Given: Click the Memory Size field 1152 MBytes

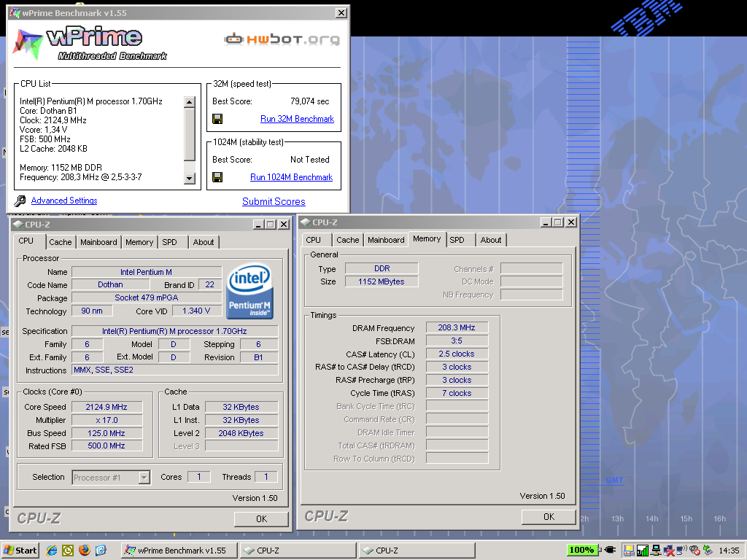Looking at the screenshot, I should pos(381,281).
